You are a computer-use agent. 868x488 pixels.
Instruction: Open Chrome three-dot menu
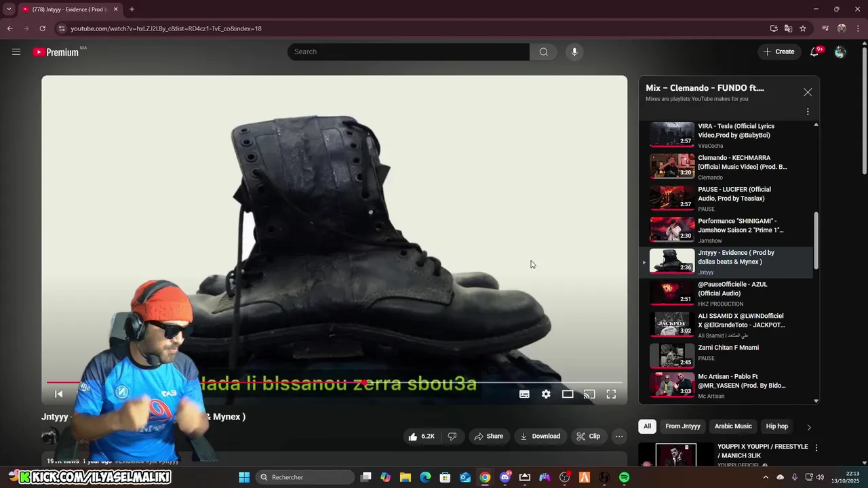[x=858, y=28]
